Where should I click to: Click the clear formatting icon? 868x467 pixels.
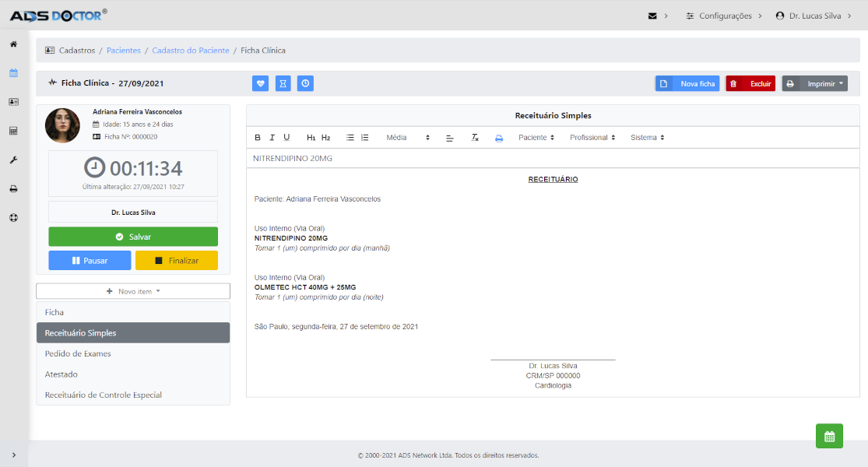point(474,137)
